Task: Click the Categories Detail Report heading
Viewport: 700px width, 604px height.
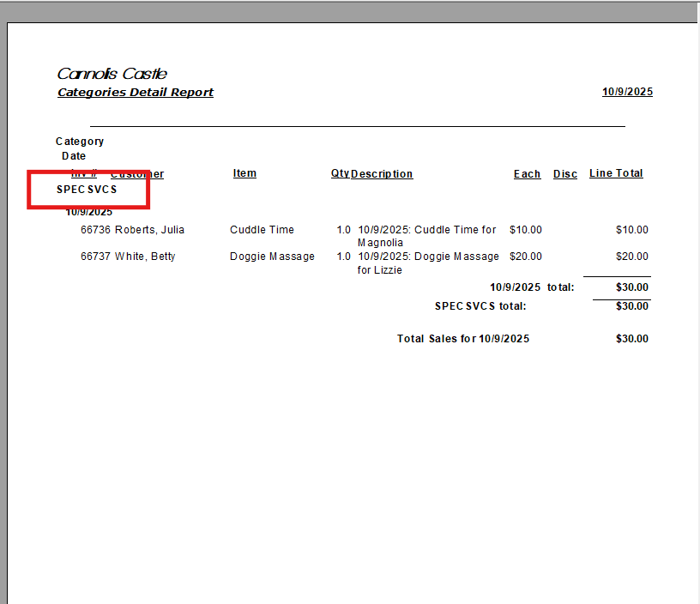Action: 135,93
